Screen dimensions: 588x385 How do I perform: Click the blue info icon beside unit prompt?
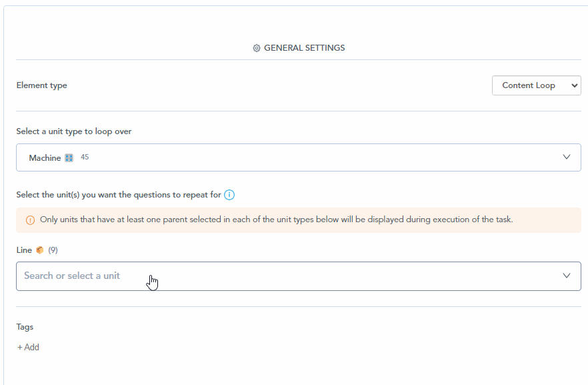coord(229,195)
